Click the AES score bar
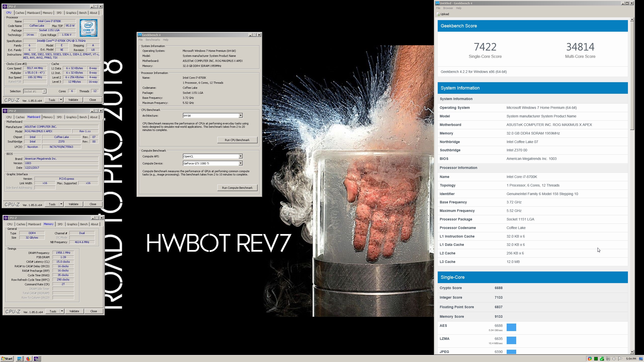 (x=511, y=327)
